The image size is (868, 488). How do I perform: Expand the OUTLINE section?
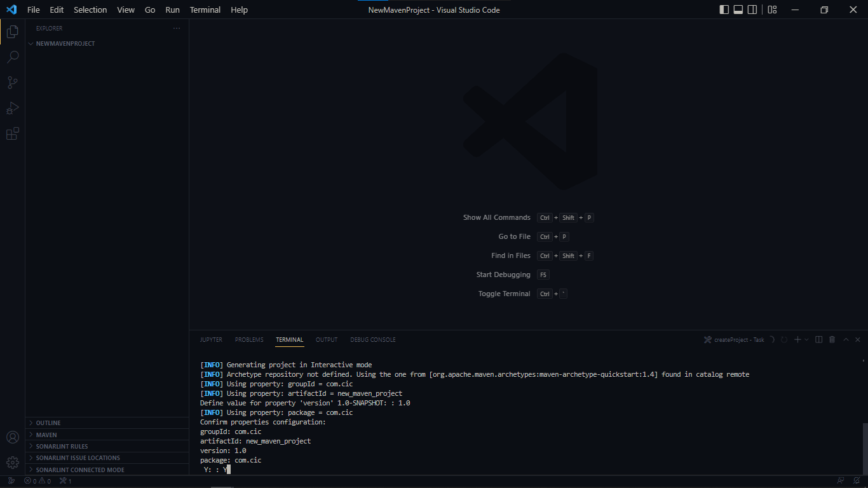point(48,423)
